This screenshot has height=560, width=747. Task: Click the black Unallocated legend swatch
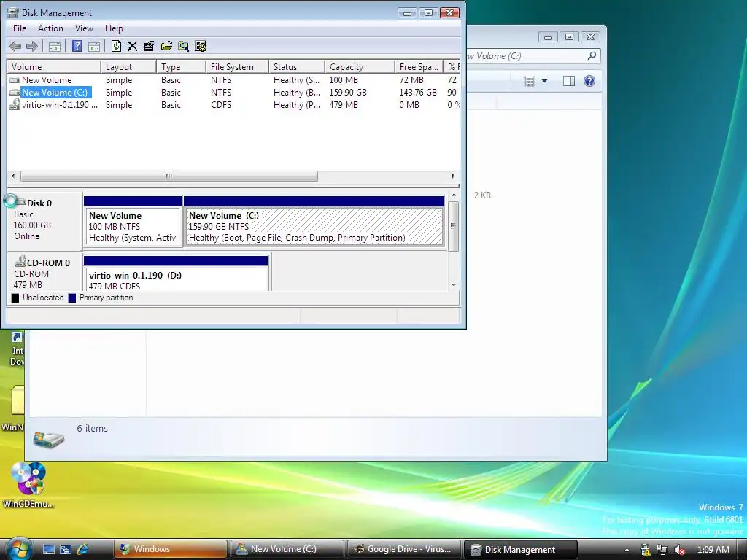pyautogui.click(x=15, y=298)
